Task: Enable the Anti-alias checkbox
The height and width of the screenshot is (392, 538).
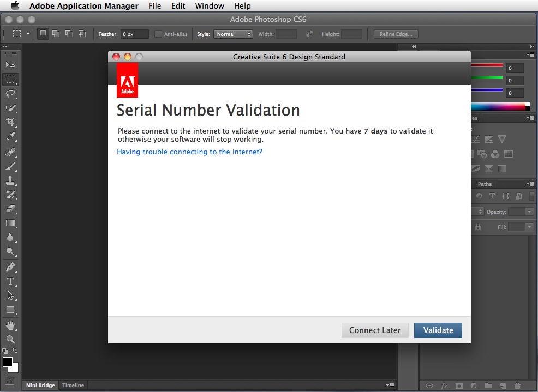Action: pos(158,34)
